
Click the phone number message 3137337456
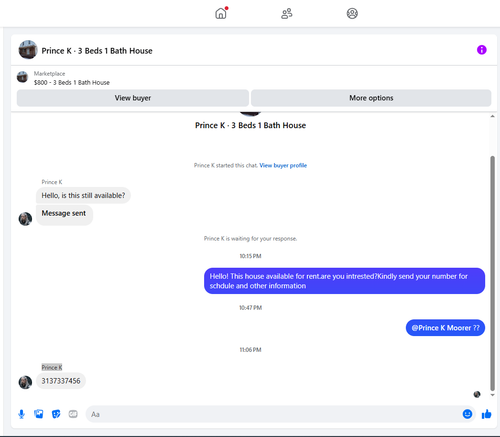(61, 381)
